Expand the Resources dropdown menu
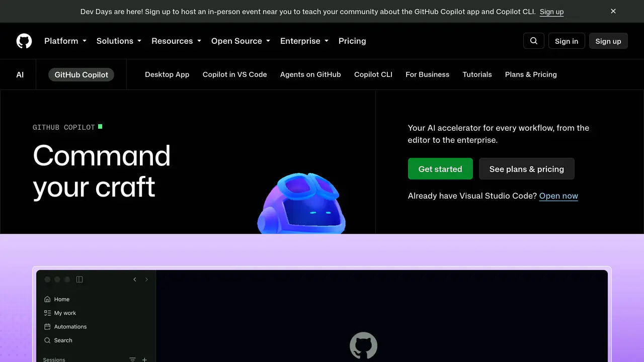This screenshot has height=362, width=644. [176, 41]
